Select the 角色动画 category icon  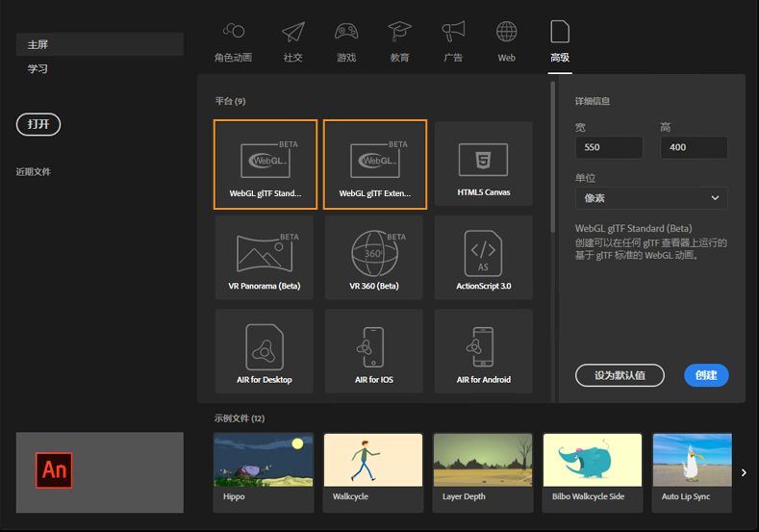click(234, 41)
